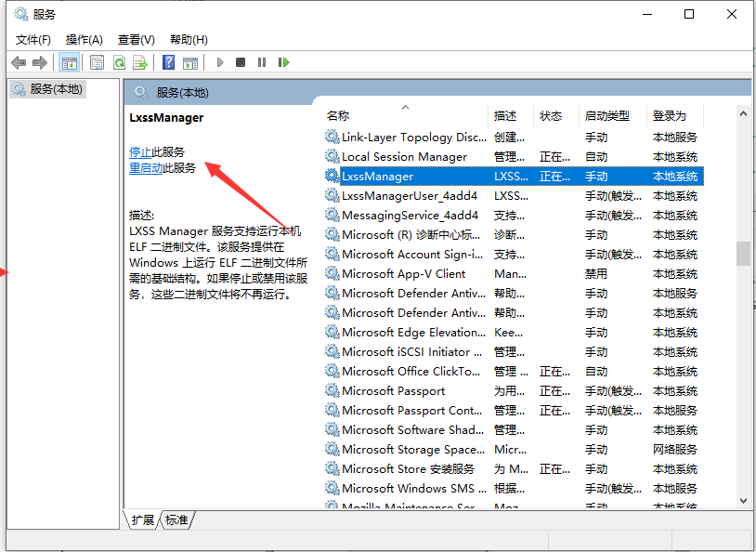Click 网络服务 logon cell of Storage Space
The image size is (756, 552).
pyautogui.click(x=675, y=450)
